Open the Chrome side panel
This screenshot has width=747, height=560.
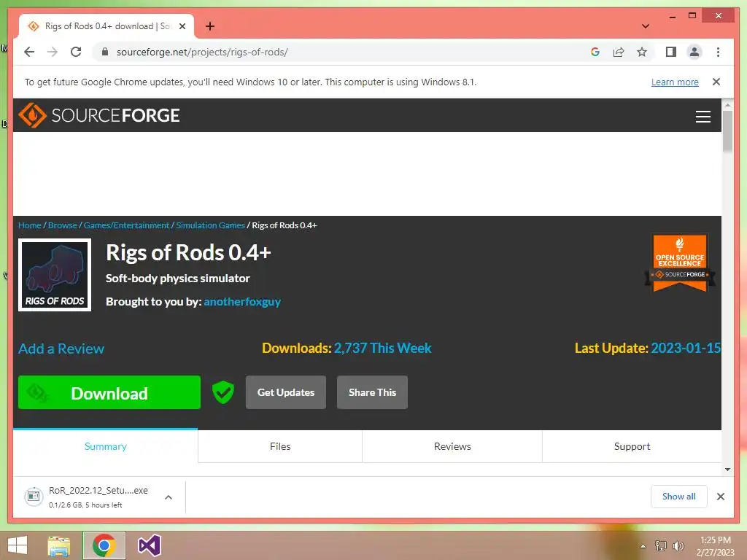tap(671, 52)
